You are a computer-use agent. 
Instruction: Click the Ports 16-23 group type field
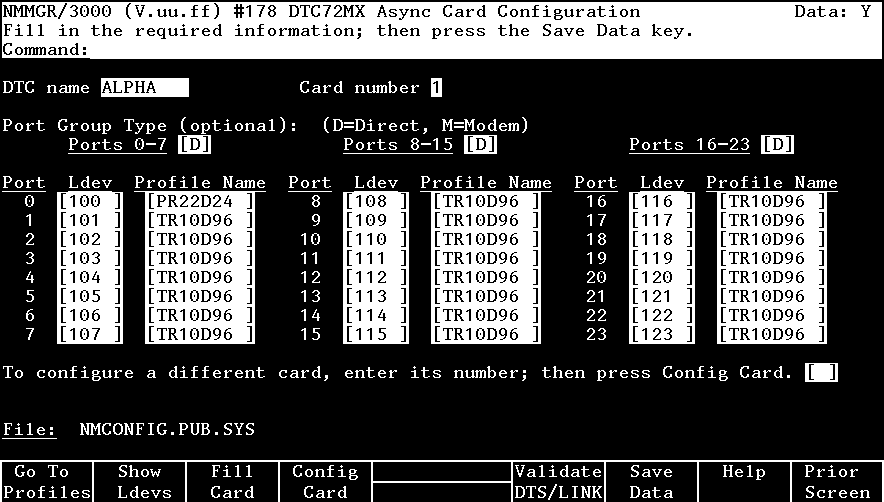tap(777, 145)
